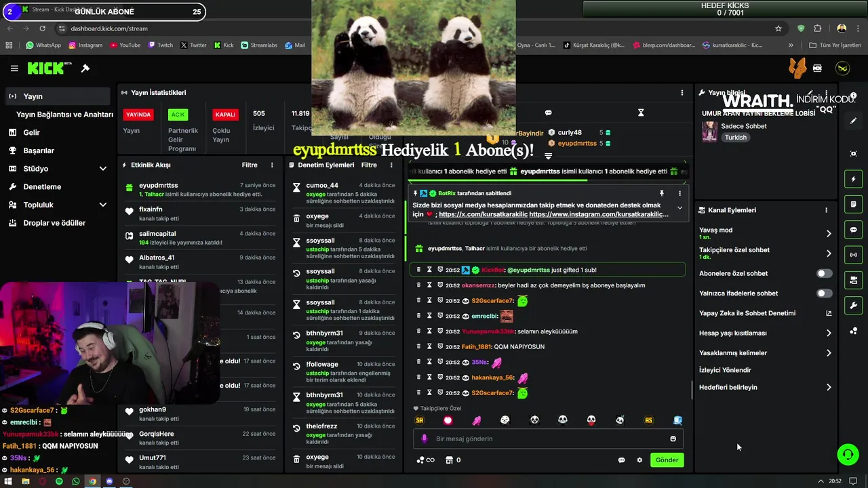The height and width of the screenshot is (488, 868).
Task: Timeout Fatih_1881 via hourglass icon
Action: pos(429,346)
